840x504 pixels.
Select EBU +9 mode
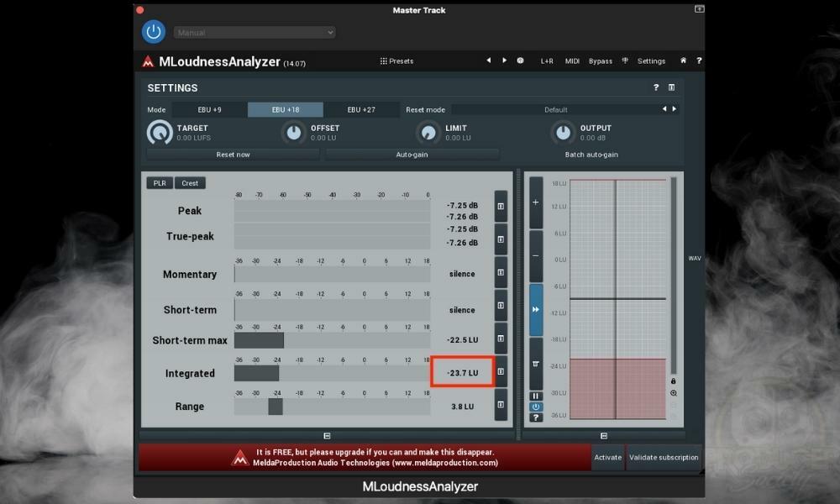click(x=209, y=110)
